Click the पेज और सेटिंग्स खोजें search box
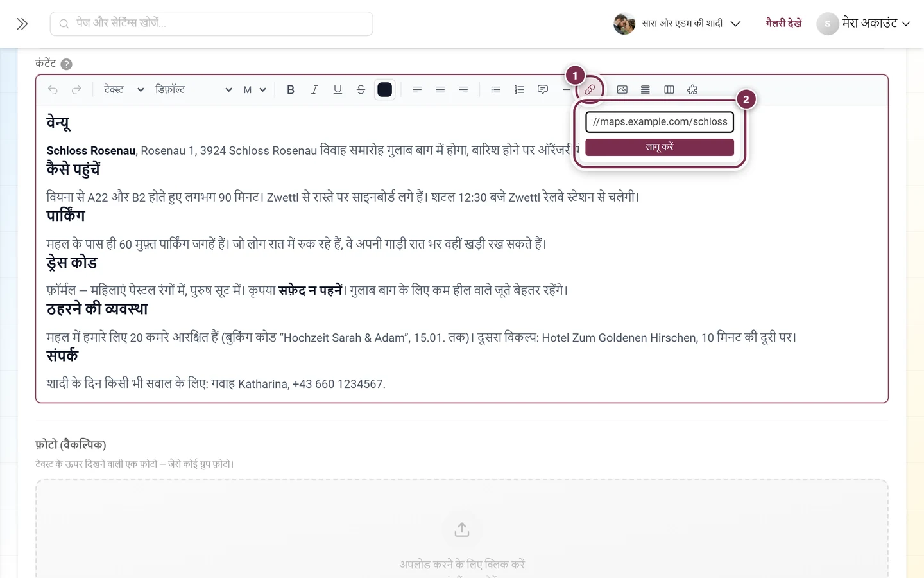Image resolution: width=924 pixels, height=578 pixels. (212, 24)
